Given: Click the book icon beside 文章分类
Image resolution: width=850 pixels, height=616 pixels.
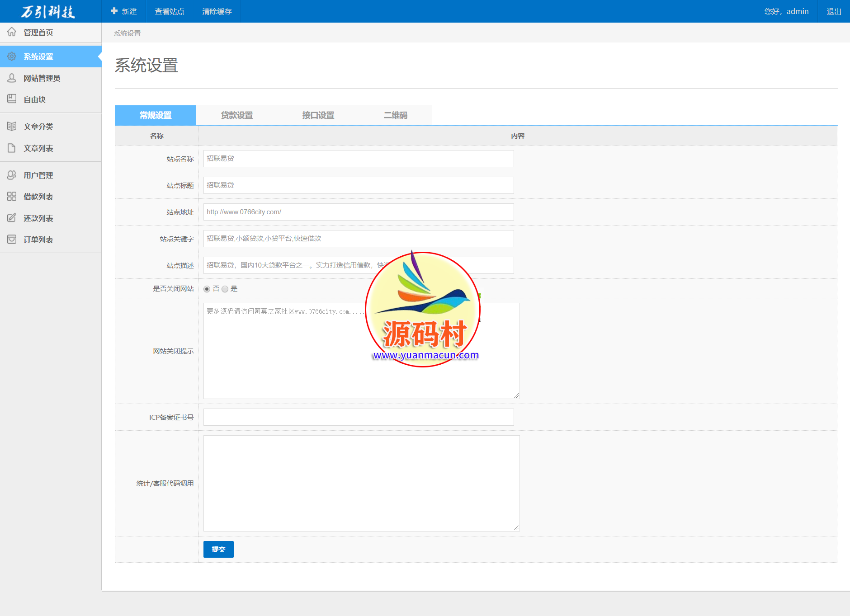Looking at the screenshot, I should click(x=12, y=127).
